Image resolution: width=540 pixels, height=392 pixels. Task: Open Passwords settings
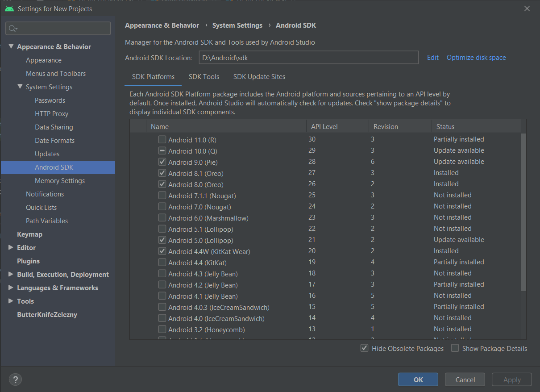(x=50, y=100)
